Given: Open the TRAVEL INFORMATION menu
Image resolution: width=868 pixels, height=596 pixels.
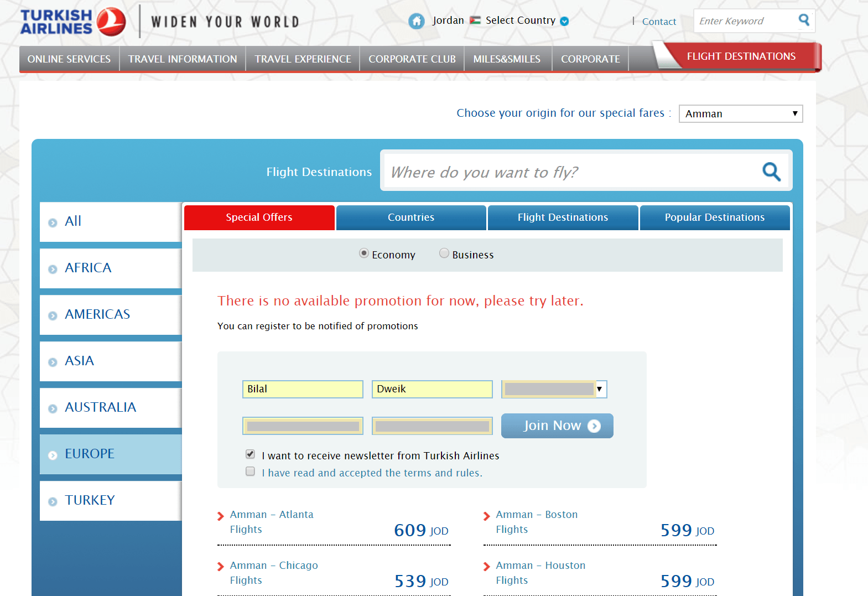Looking at the screenshot, I should point(183,59).
